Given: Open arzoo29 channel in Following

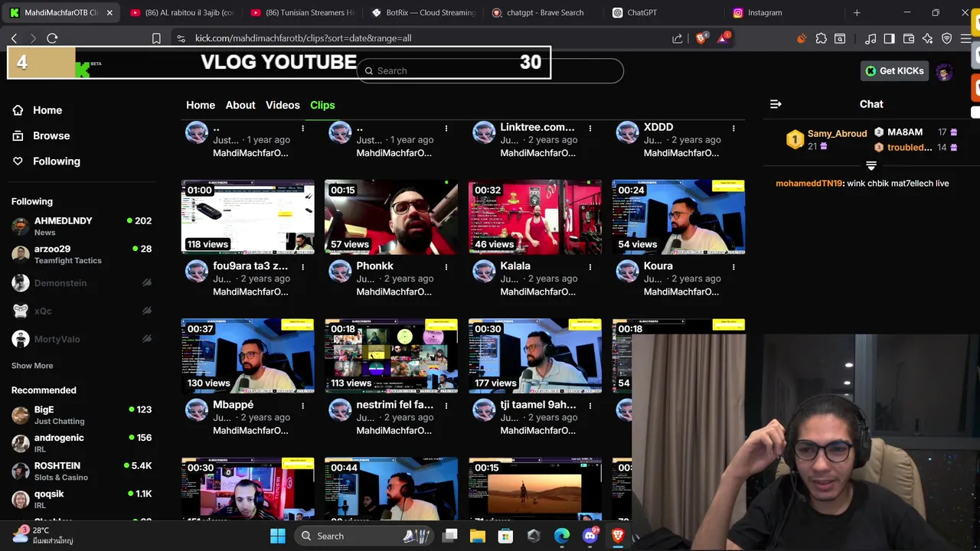Looking at the screenshot, I should point(82,254).
